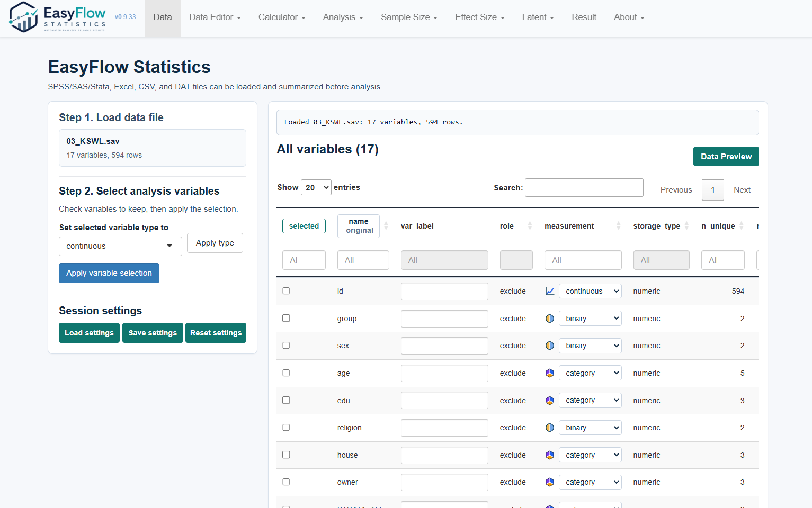The image size is (812, 508).
Task: Click the var_label input for id row
Action: pyautogui.click(x=444, y=291)
